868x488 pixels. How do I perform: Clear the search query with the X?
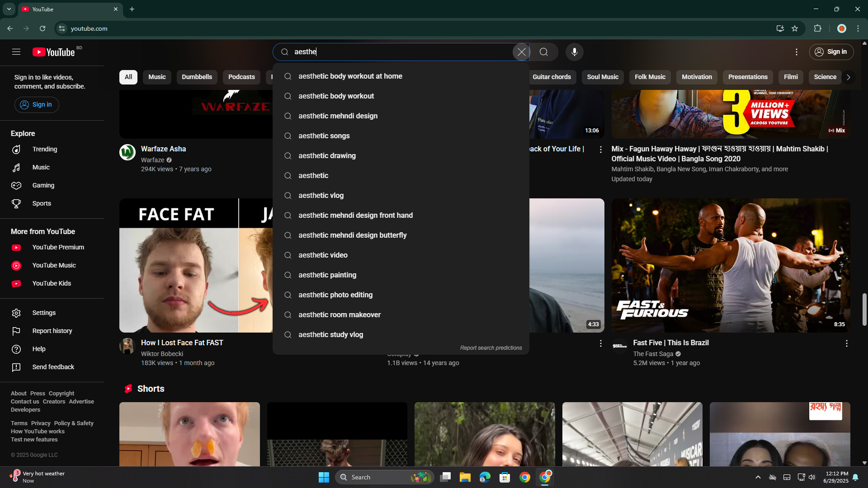(x=521, y=52)
